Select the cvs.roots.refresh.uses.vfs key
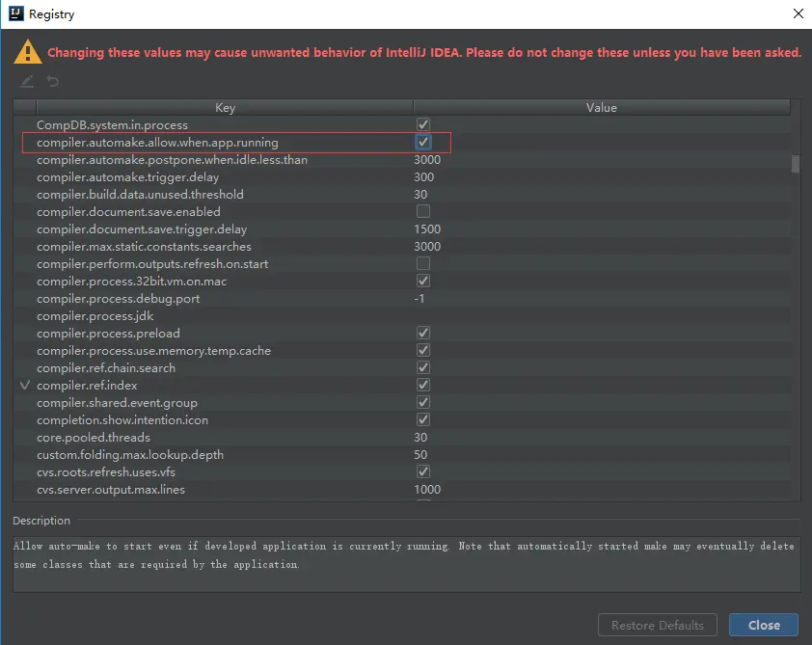 [106, 472]
